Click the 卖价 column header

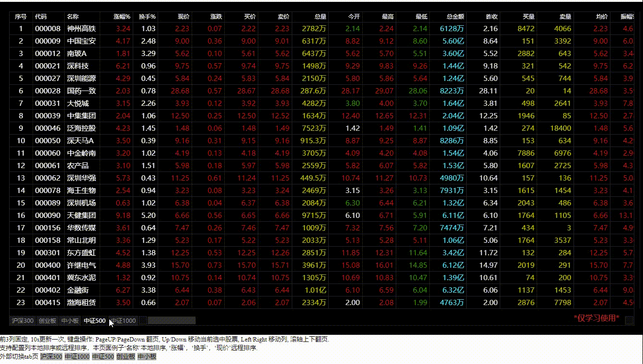[x=284, y=17]
